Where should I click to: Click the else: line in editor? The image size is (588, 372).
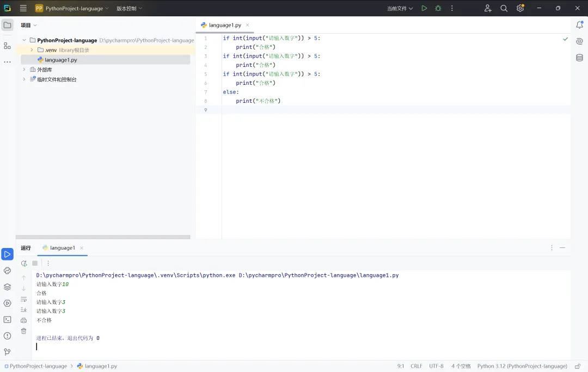[231, 92]
